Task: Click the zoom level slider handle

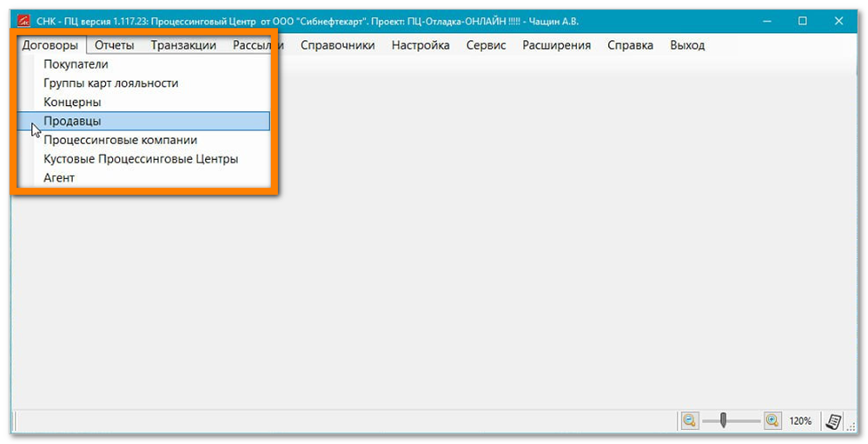Action: (x=723, y=421)
